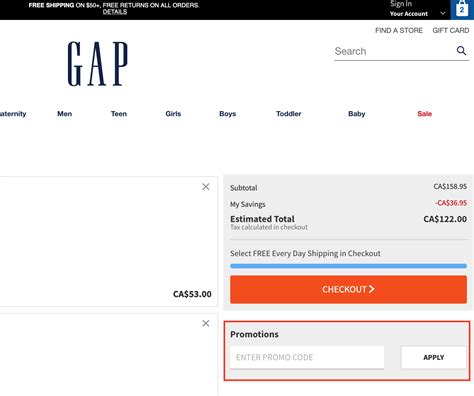Click the Select FREE Every Day Shipping text
Viewport: 474px width, 396px height.
pyautogui.click(x=305, y=253)
